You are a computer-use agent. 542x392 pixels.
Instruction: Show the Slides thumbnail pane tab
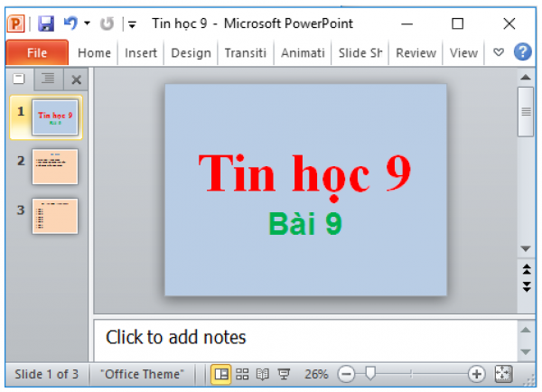[19, 79]
